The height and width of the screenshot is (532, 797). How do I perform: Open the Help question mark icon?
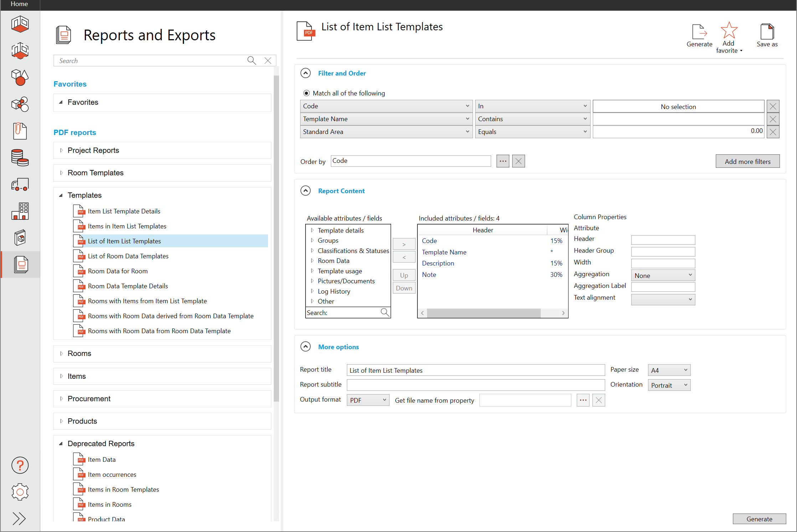point(20,465)
